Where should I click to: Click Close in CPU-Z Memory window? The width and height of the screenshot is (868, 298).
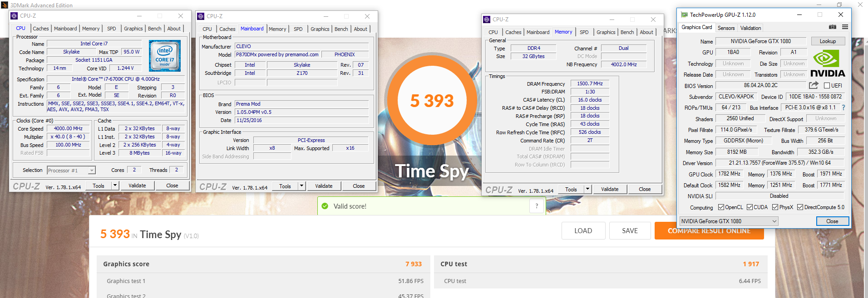645,189
